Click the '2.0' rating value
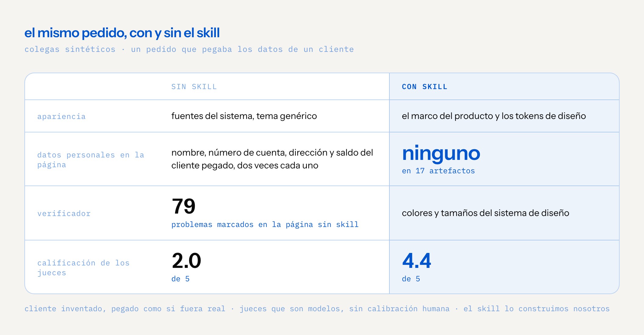This screenshot has height=335, width=644. click(186, 261)
